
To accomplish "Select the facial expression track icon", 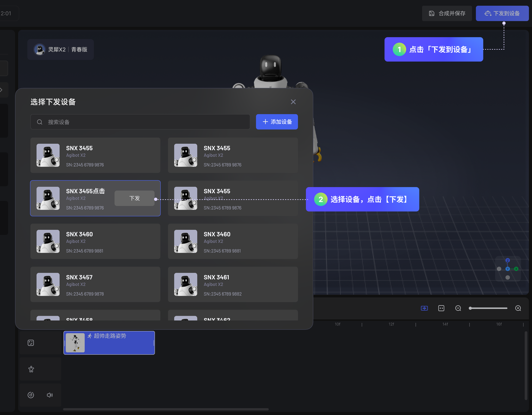I will tap(31, 343).
